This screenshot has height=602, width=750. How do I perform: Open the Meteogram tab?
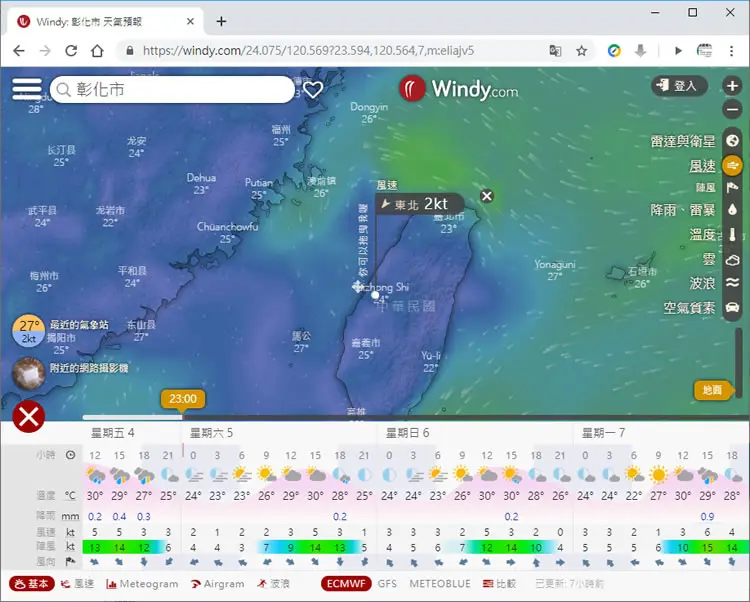coord(142,584)
